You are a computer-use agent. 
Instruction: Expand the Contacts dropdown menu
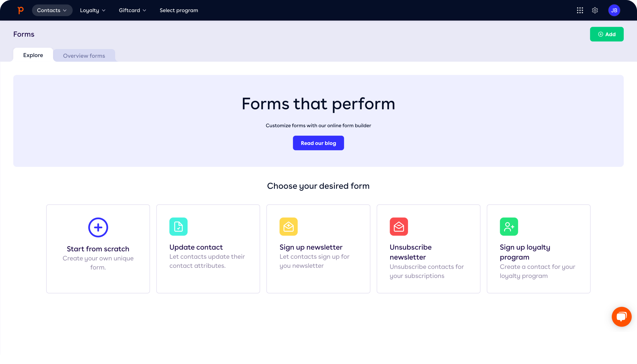pyautogui.click(x=52, y=10)
